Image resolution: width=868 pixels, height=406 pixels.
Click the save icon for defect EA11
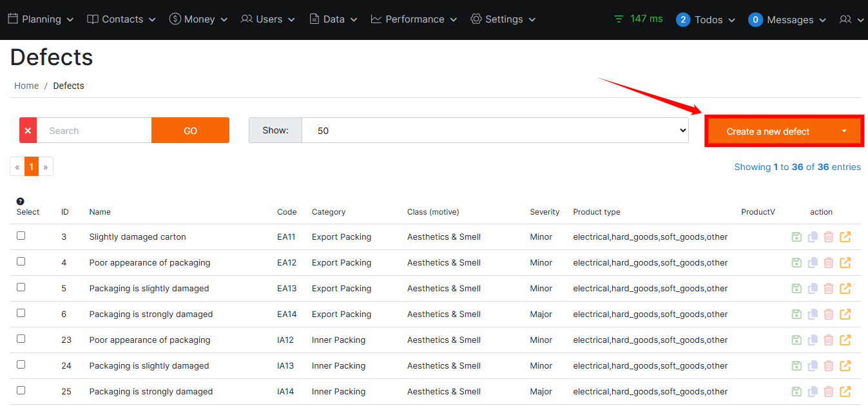(x=796, y=237)
